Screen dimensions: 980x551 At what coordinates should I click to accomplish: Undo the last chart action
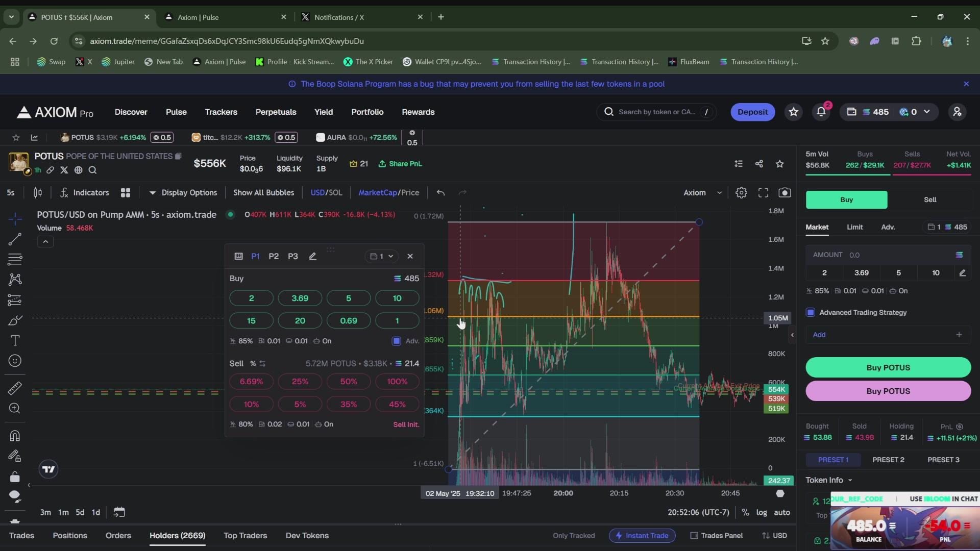(440, 192)
